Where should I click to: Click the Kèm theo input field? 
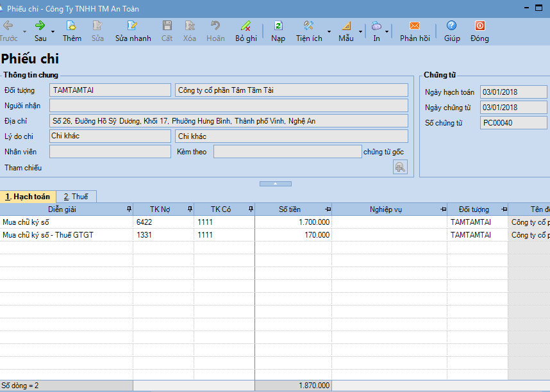tap(288, 151)
